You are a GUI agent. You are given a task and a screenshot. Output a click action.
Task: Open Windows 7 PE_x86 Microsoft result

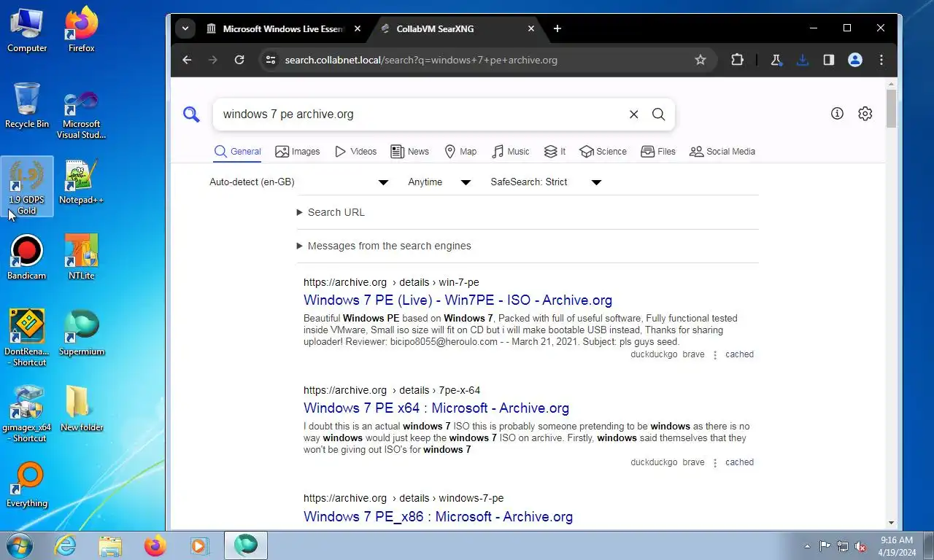click(x=438, y=516)
